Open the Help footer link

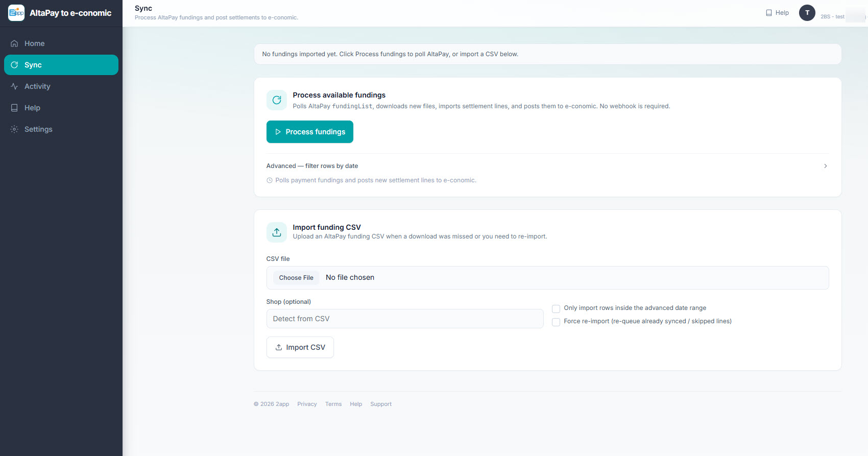coord(356,404)
